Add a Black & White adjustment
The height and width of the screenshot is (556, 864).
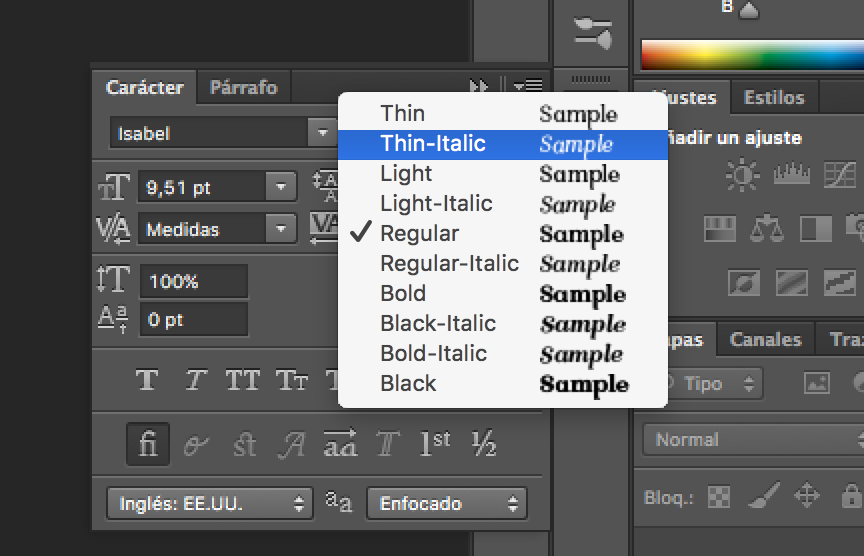[816, 230]
